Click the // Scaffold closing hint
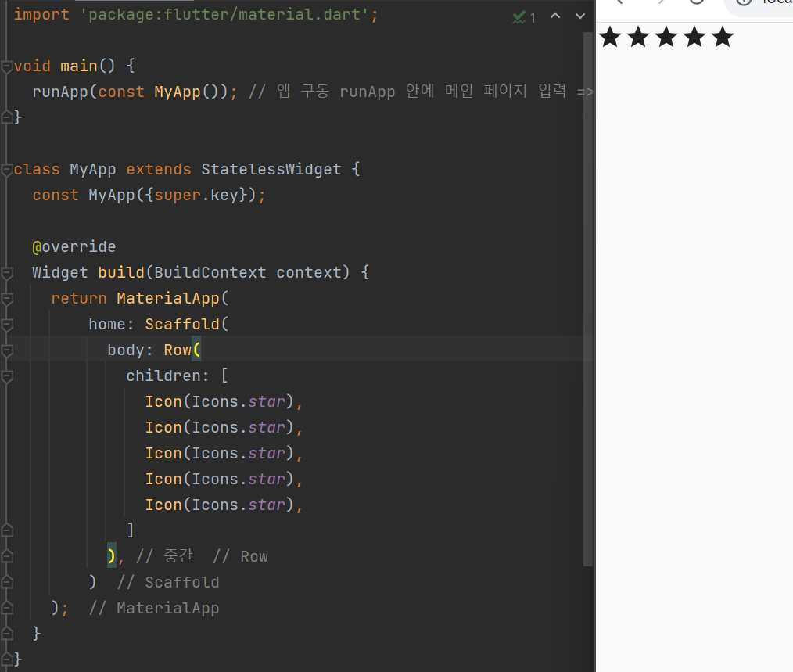 (x=168, y=583)
